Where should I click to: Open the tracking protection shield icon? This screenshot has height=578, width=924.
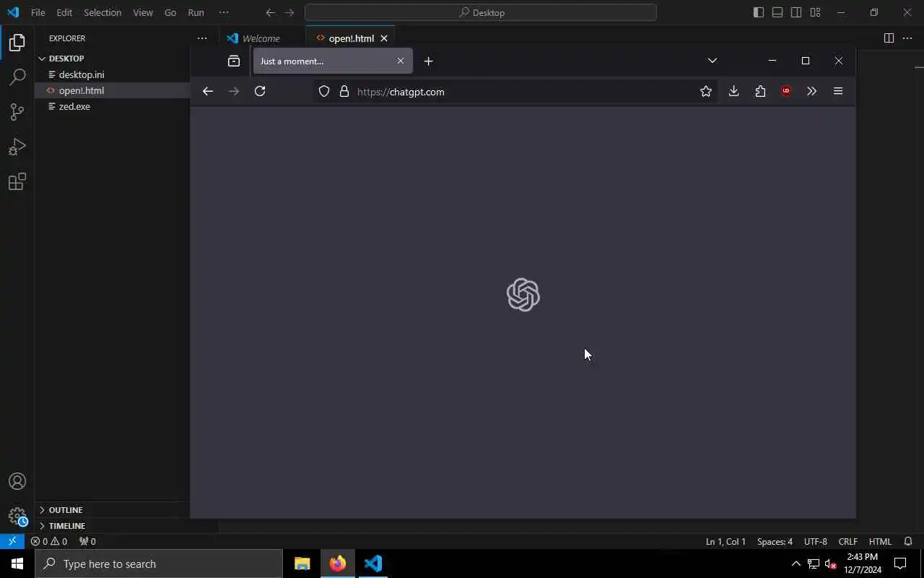click(x=324, y=92)
